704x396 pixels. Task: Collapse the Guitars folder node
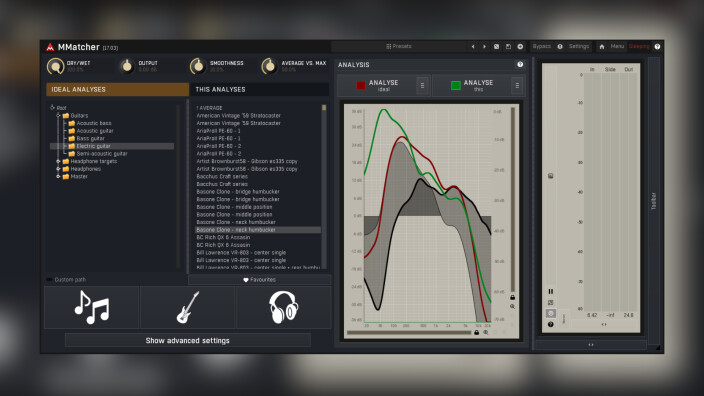(x=58, y=115)
